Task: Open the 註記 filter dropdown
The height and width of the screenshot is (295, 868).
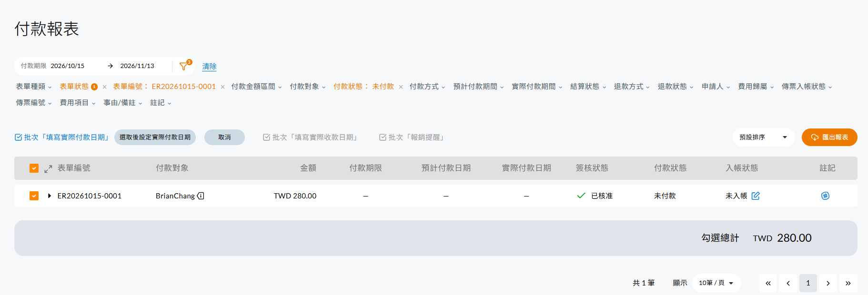Action: 161,103
